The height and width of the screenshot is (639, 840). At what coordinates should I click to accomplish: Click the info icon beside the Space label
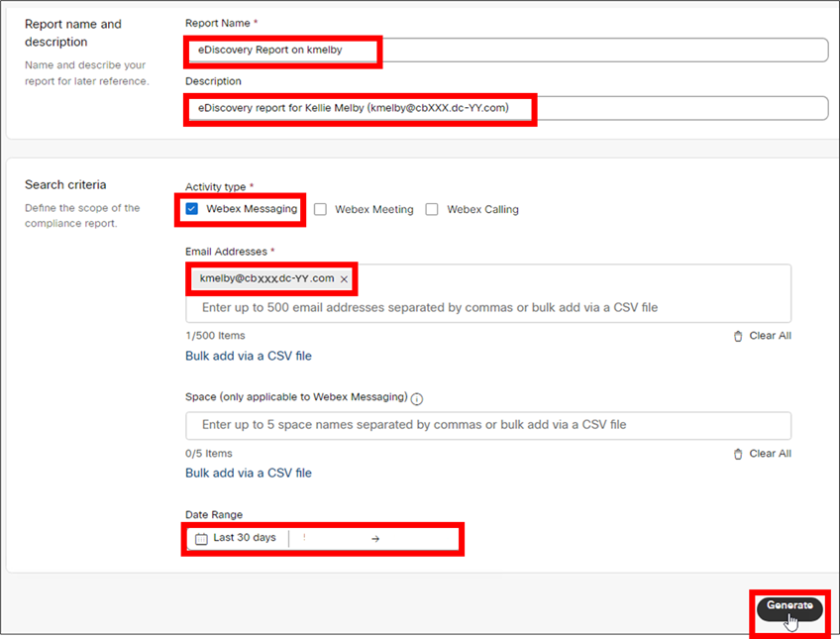coord(417,399)
